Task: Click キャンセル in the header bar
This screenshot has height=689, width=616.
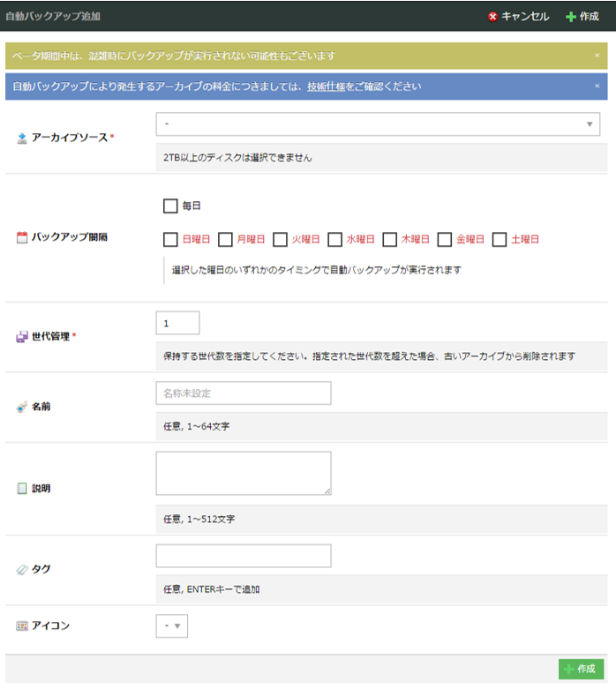Action: click(x=518, y=17)
